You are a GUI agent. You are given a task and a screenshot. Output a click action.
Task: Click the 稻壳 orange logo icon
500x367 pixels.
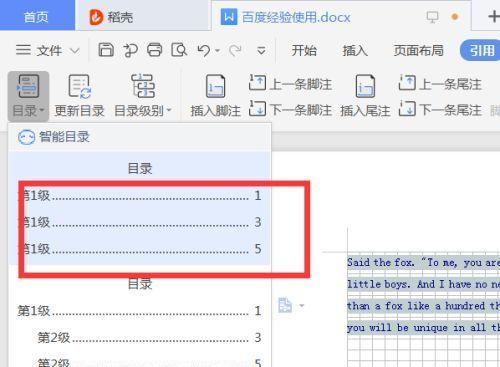pyautogui.click(x=96, y=17)
